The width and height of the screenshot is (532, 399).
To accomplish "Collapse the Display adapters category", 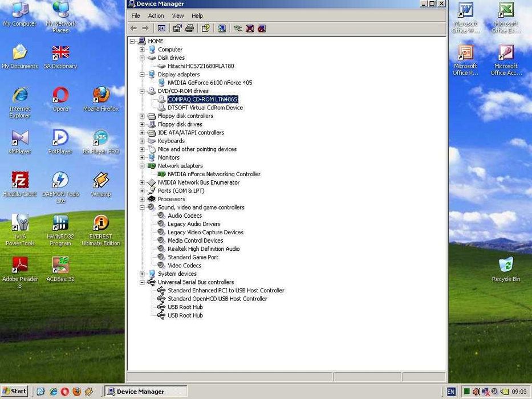I will click(142, 74).
